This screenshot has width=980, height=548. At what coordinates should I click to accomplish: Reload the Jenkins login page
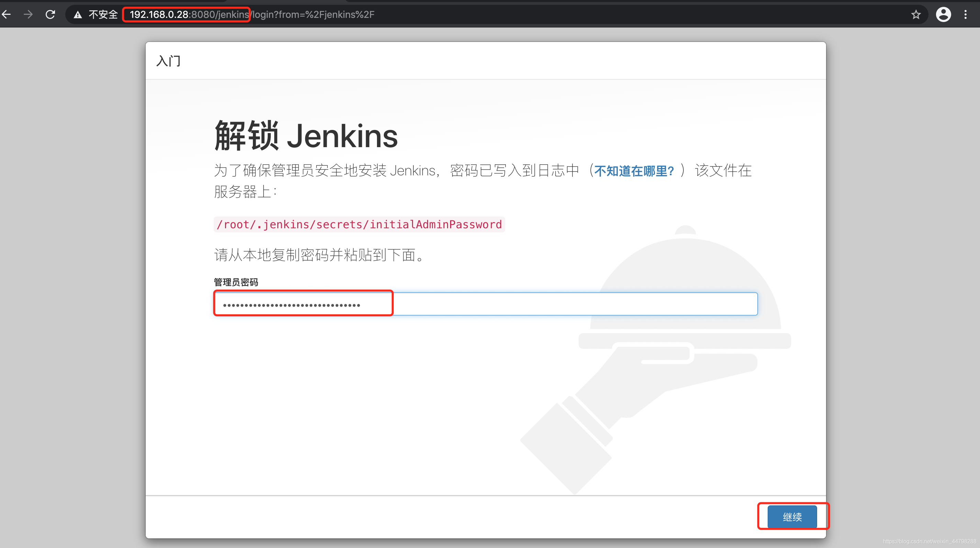point(50,14)
